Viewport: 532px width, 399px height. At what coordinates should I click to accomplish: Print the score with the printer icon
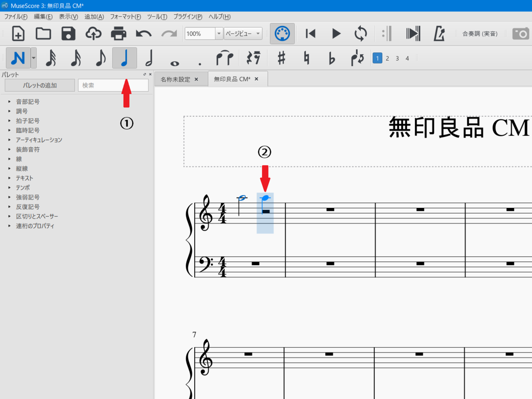[x=118, y=34]
